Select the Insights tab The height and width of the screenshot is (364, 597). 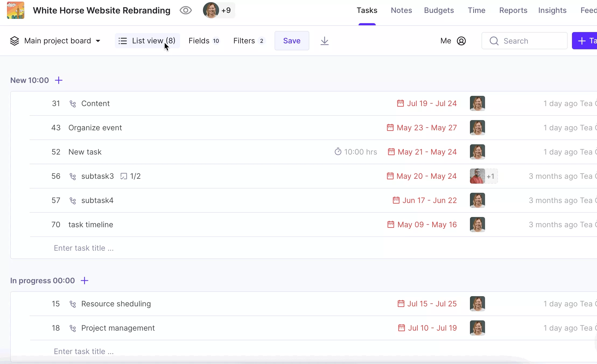(552, 10)
